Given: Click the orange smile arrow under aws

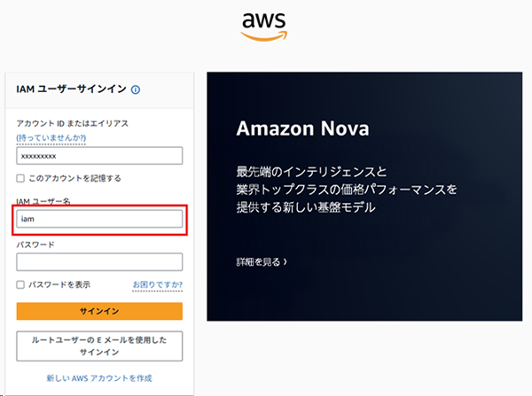Looking at the screenshot, I should (264, 36).
